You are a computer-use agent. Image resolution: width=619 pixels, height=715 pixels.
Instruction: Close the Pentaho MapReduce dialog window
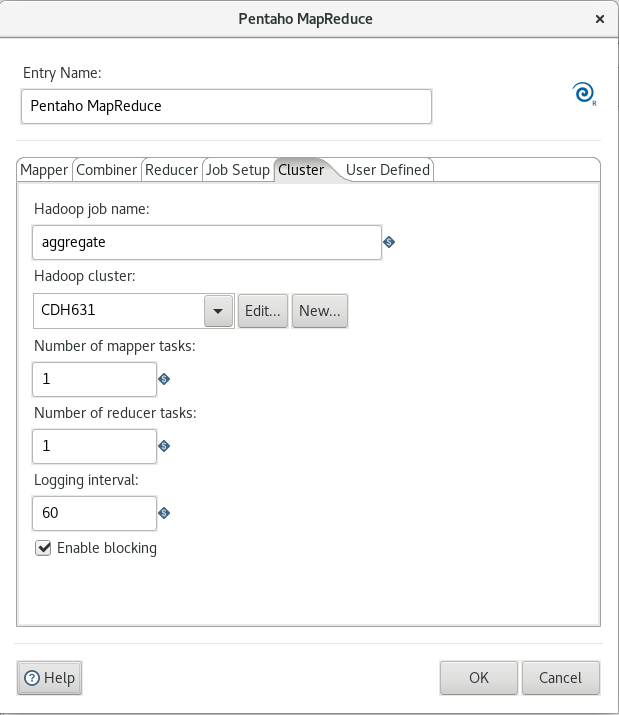coord(600,19)
